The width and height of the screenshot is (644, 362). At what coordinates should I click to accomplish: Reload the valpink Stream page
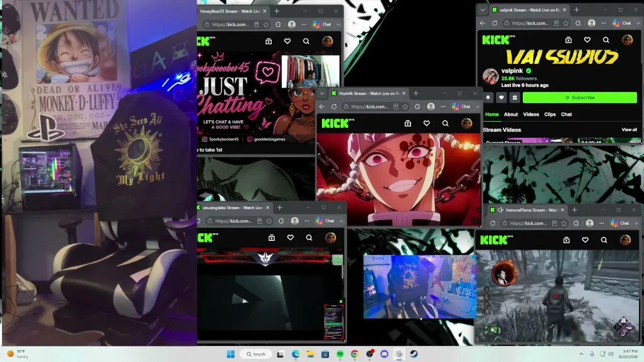(495, 23)
